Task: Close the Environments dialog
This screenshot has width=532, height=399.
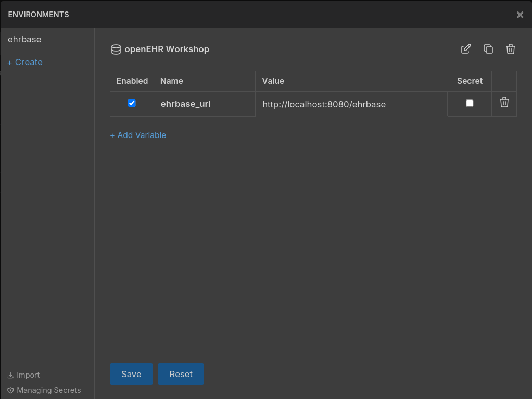Action: pos(520,15)
